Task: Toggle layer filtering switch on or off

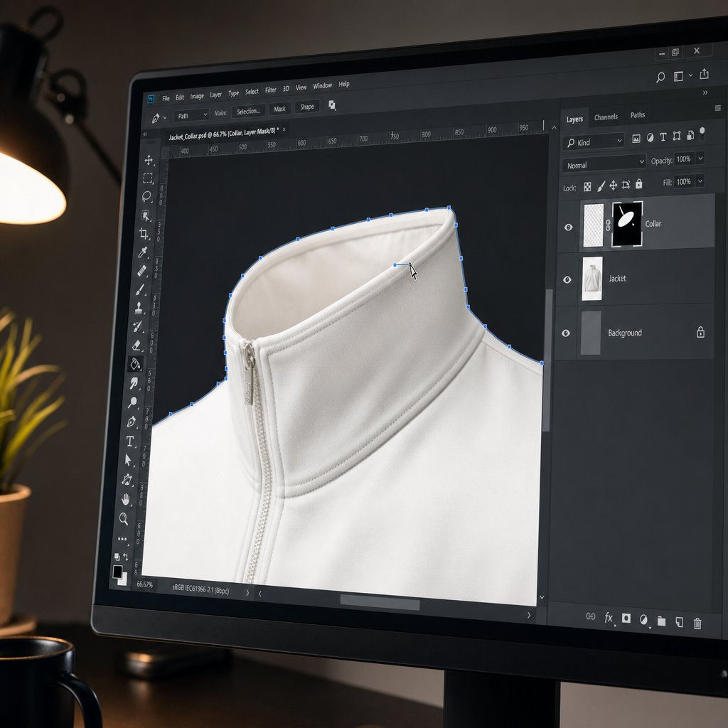Action: pos(702,133)
